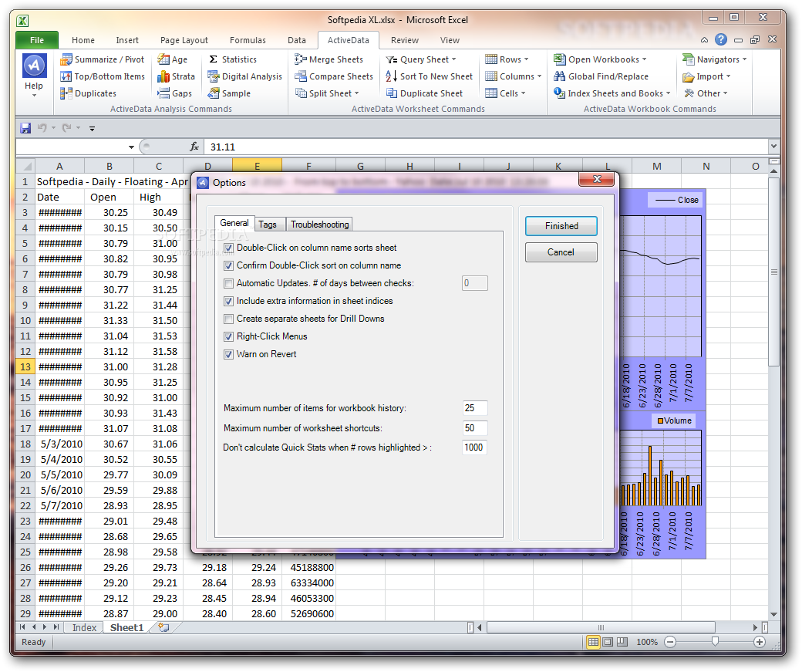Run the Gaps analysis
This screenshot has width=802, height=672.
click(175, 93)
